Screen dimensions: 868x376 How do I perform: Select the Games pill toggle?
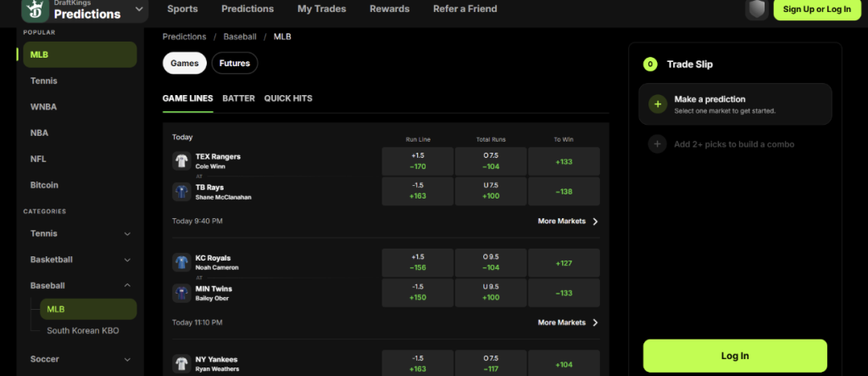pyautogui.click(x=184, y=63)
